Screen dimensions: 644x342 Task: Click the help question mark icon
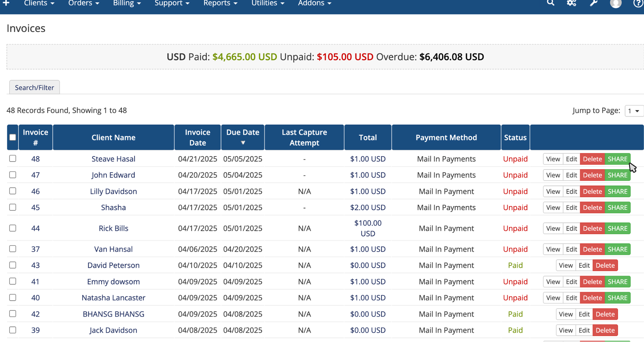pyautogui.click(x=638, y=3)
